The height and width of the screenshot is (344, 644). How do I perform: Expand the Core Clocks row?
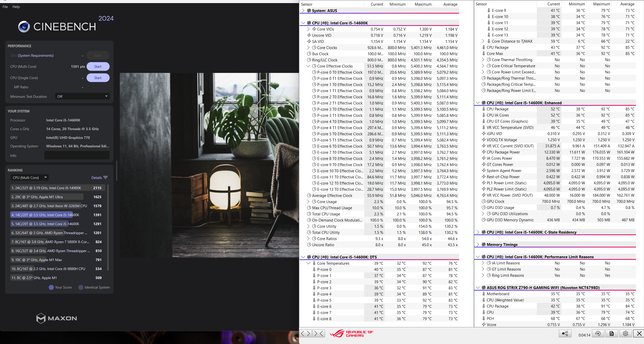click(308, 47)
